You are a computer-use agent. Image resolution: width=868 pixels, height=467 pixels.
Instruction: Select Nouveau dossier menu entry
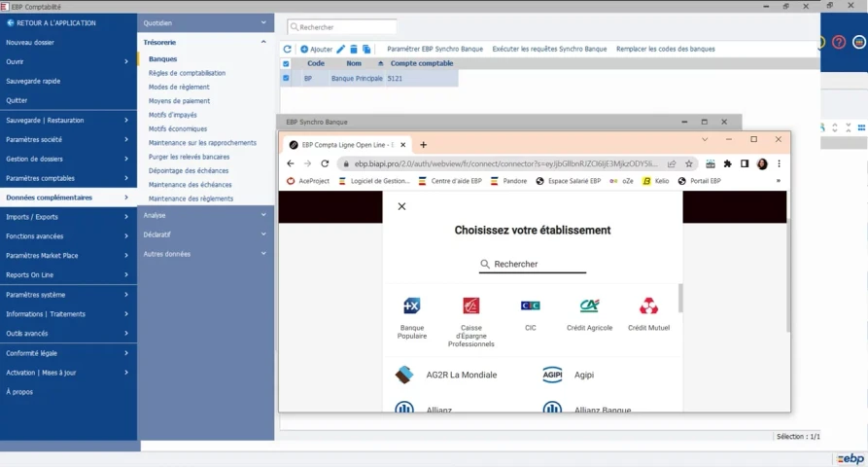[x=30, y=42]
